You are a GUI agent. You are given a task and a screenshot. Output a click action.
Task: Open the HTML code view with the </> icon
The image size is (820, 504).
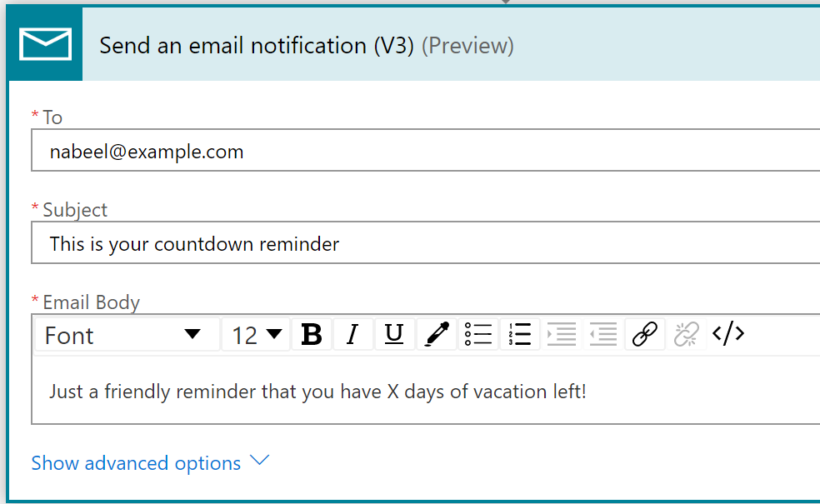coord(728,333)
